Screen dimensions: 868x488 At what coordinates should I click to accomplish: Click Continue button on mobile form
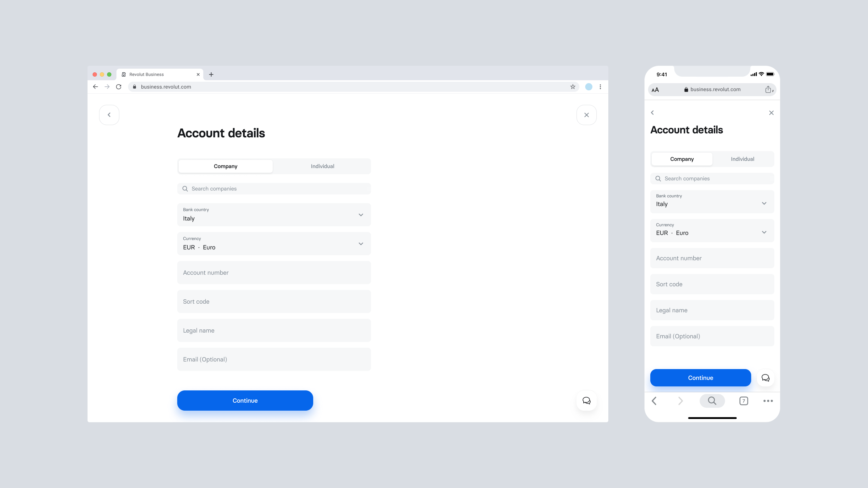coord(701,378)
